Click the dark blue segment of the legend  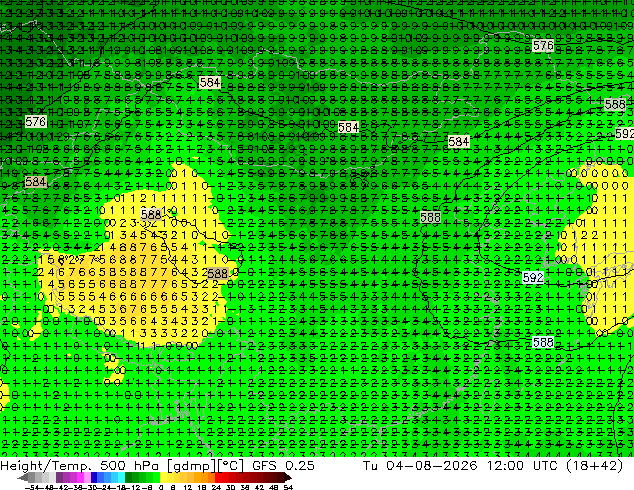[x=94, y=477]
